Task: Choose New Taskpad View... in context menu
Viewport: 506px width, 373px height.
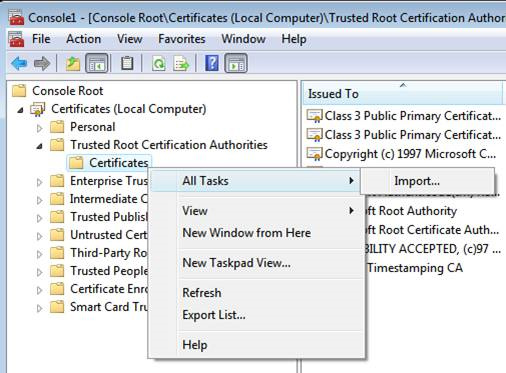Action: pos(237,263)
